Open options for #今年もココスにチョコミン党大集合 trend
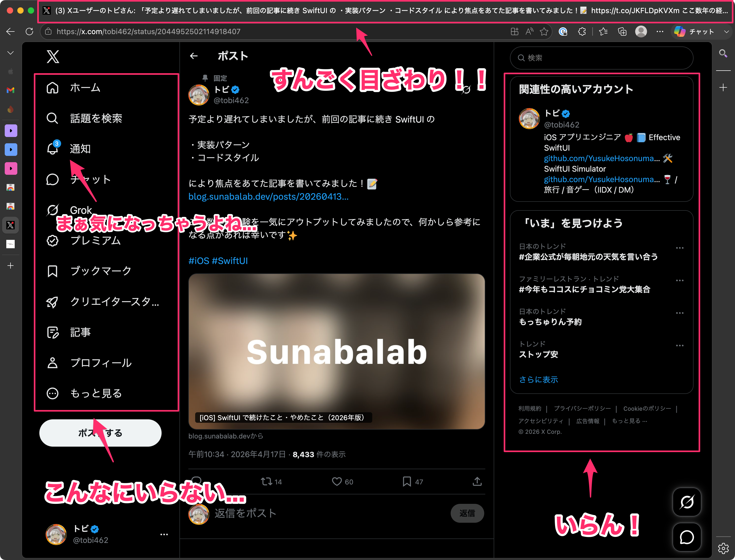 tap(680, 281)
